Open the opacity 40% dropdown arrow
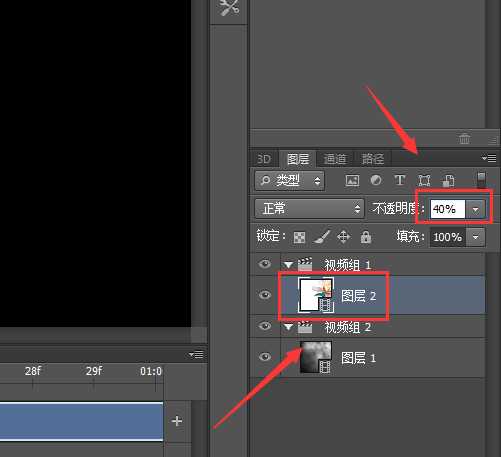501x457 pixels. click(475, 209)
